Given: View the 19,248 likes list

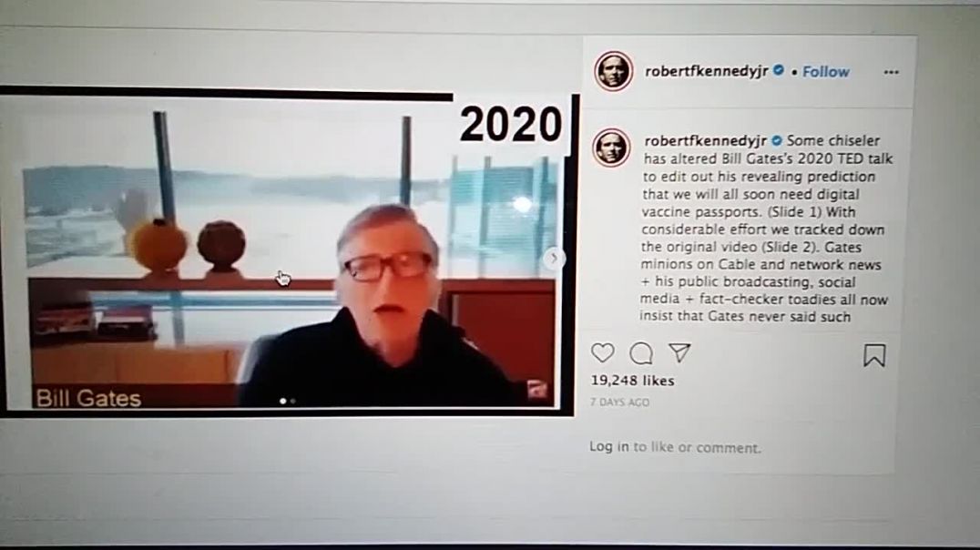Looking at the screenshot, I should [x=632, y=381].
